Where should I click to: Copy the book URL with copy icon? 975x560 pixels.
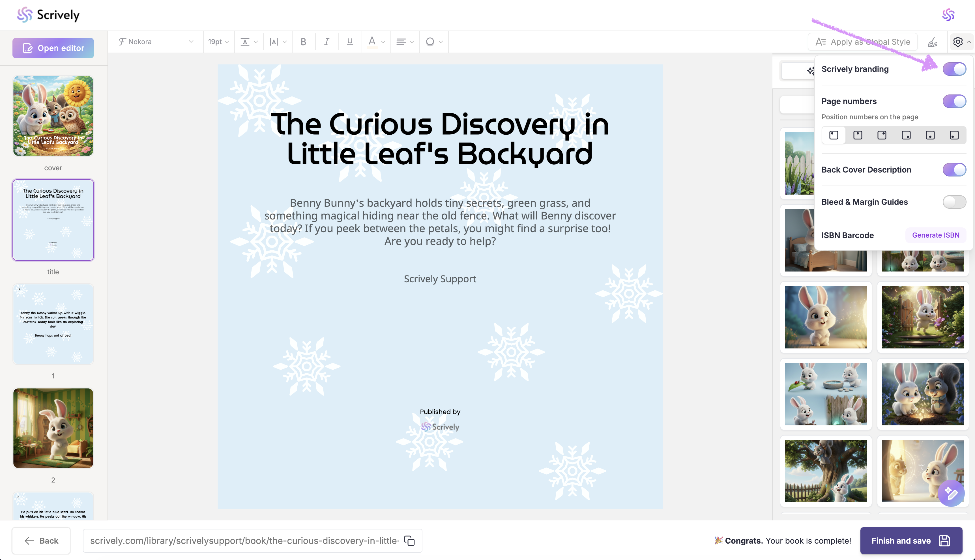point(409,540)
